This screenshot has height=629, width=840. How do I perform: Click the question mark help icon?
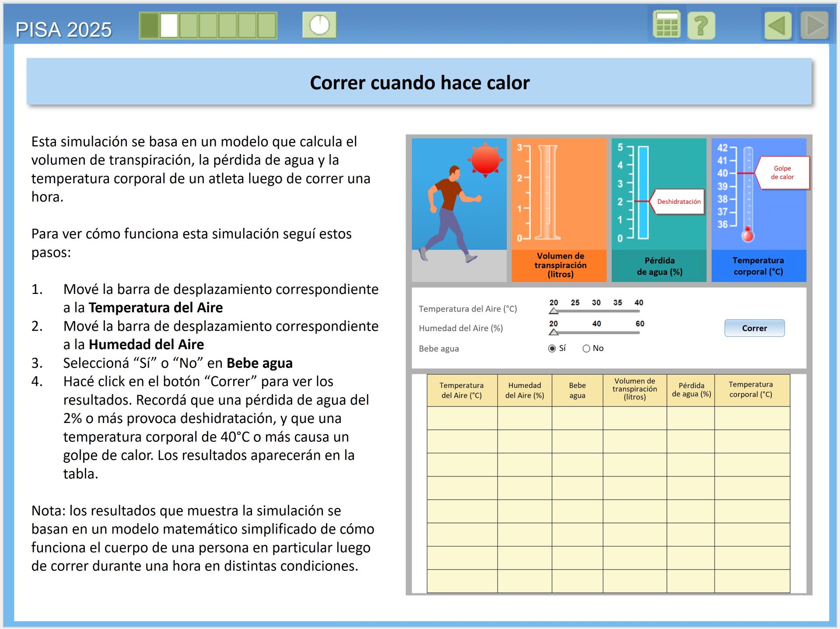pos(701,26)
